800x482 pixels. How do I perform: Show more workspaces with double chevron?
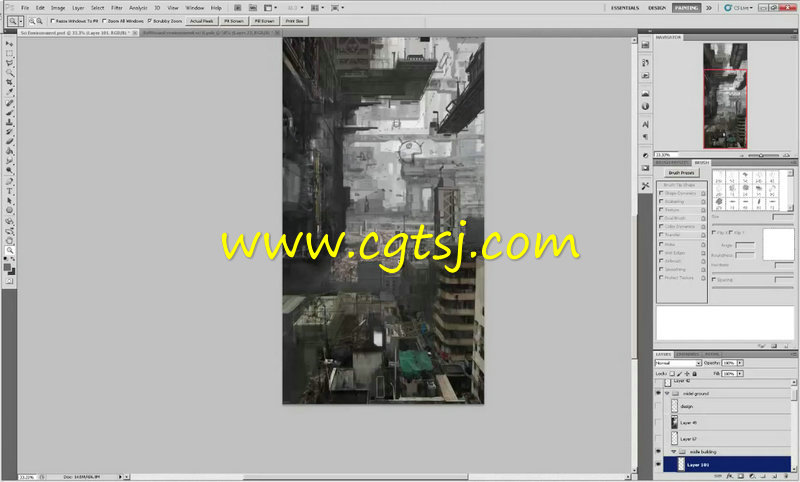point(709,8)
